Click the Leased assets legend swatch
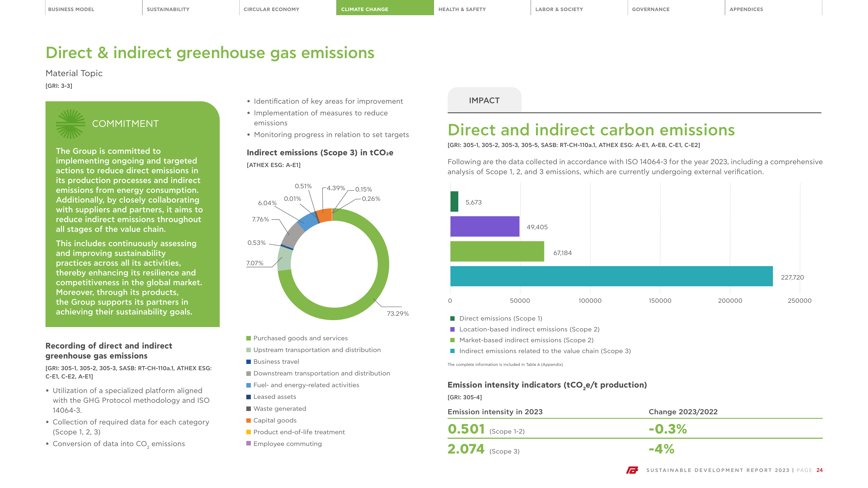Screen dimensions: 868x488 point(249,397)
